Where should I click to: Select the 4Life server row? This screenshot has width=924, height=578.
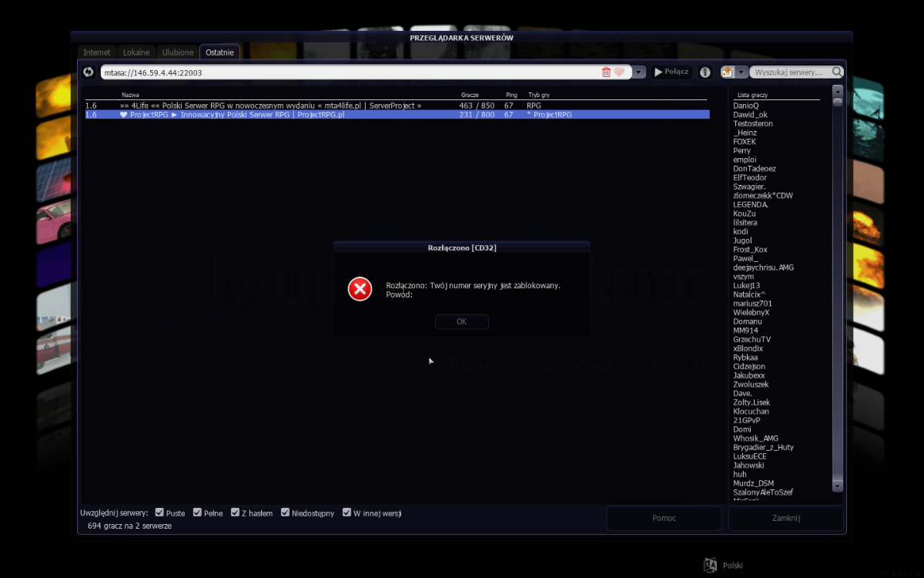pyautogui.click(x=396, y=105)
